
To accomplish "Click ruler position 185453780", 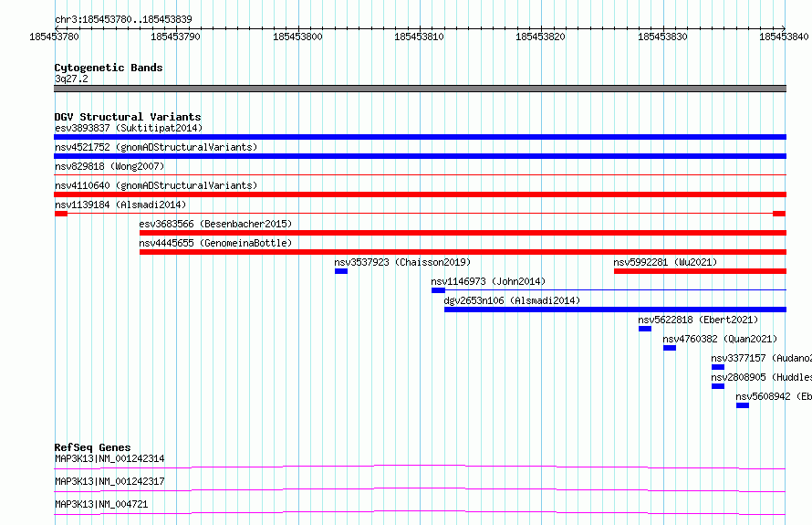I will (x=55, y=37).
